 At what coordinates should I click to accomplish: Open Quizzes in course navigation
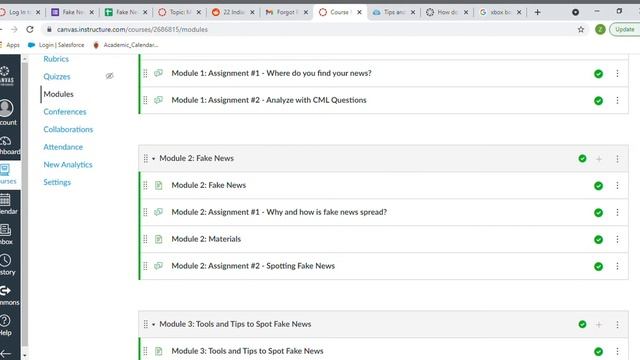point(57,76)
